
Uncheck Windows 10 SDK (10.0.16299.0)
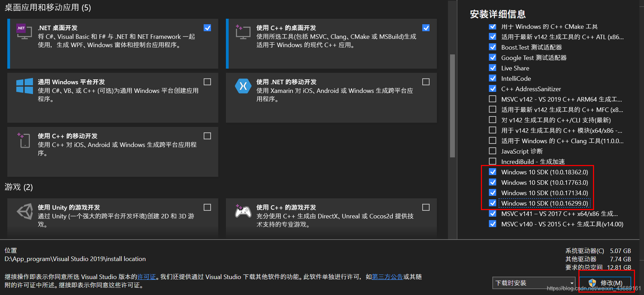point(492,203)
